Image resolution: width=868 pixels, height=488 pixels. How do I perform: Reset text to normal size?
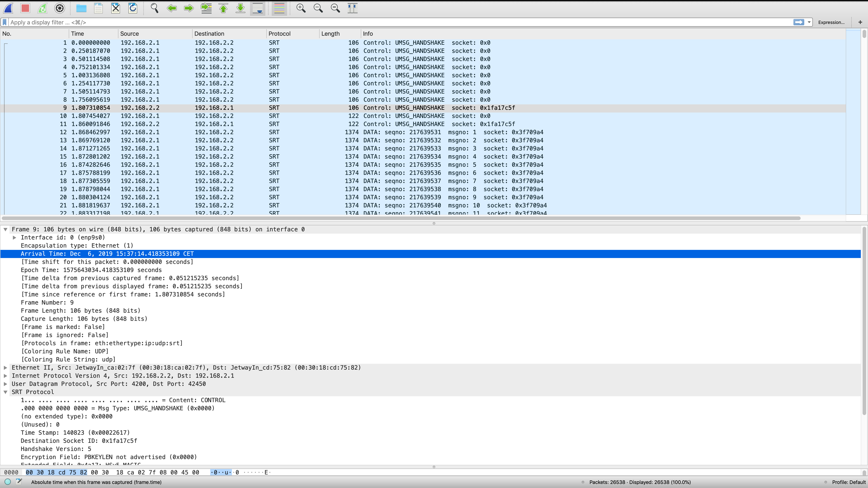335,8
